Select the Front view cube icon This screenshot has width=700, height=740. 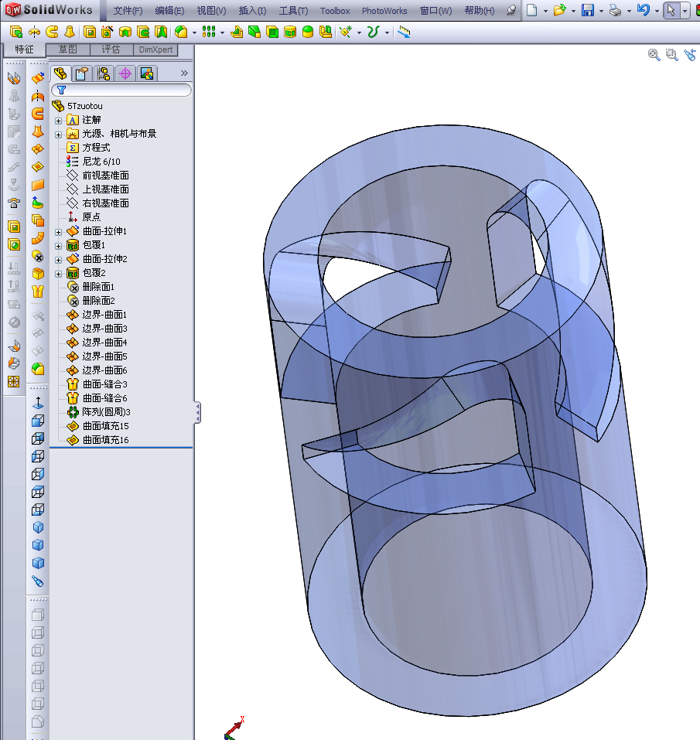click(38, 421)
